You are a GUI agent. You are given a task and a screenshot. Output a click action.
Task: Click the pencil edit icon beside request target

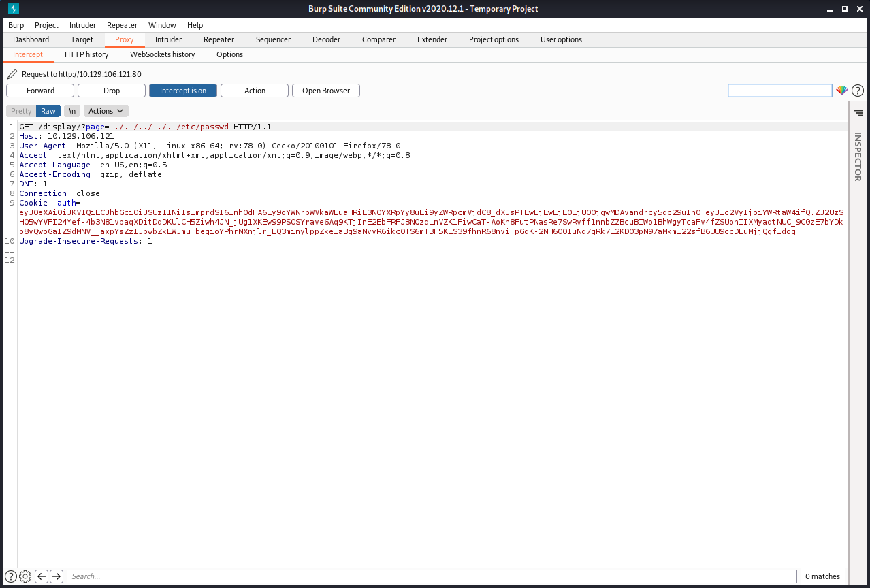[x=12, y=74]
